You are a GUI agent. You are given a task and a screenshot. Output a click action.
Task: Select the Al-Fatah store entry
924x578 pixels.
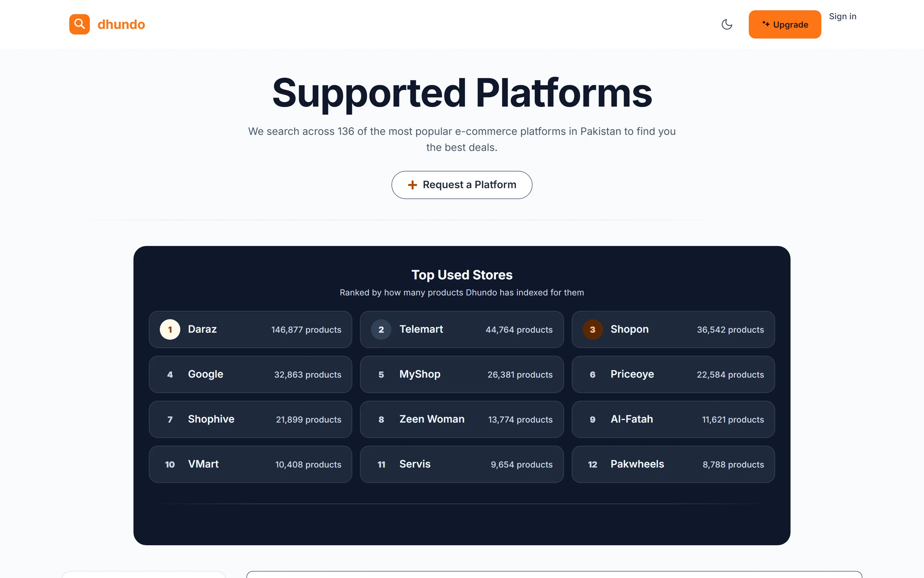click(673, 419)
